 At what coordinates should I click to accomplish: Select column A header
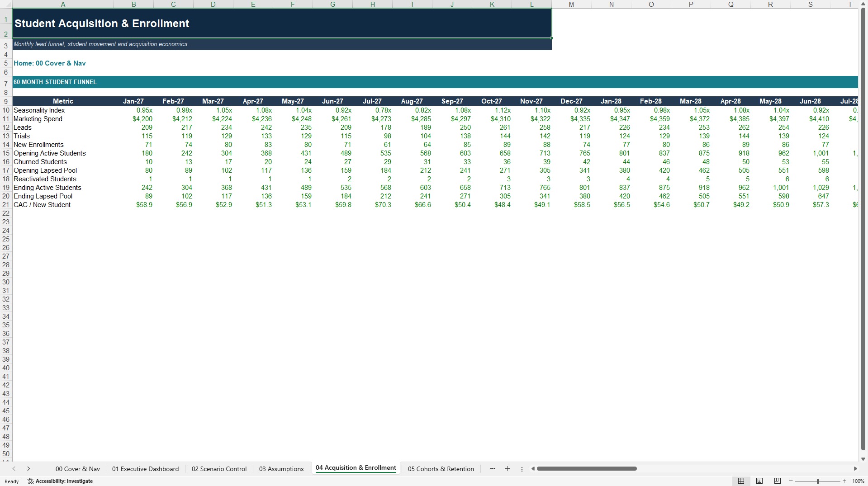pyautogui.click(x=63, y=4)
